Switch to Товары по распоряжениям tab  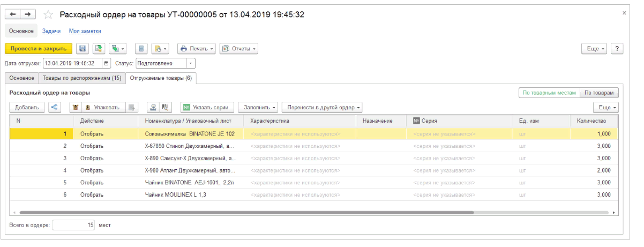pos(81,78)
